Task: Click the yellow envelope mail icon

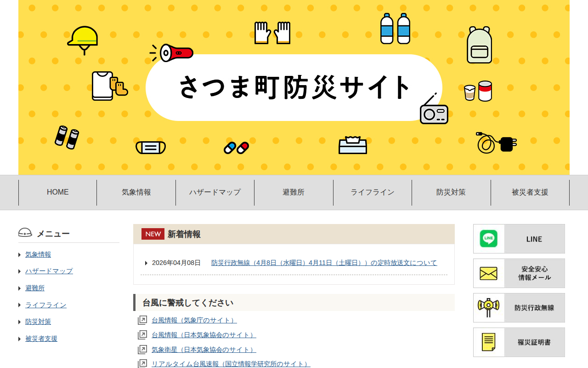Action: (x=489, y=273)
